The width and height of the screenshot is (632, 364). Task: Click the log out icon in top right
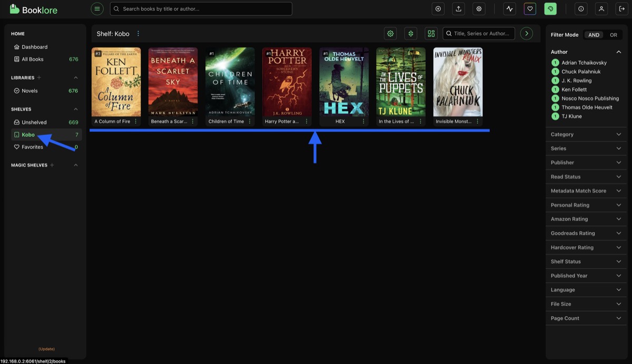pyautogui.click(x=621, y=8)
